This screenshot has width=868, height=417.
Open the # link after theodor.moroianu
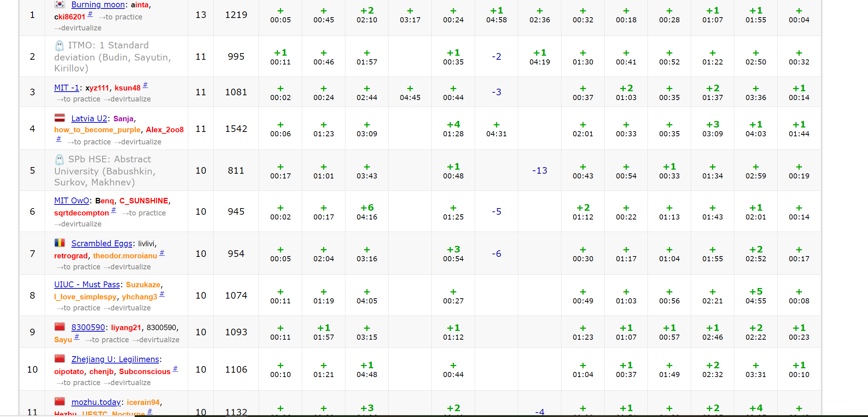[162, 253]
